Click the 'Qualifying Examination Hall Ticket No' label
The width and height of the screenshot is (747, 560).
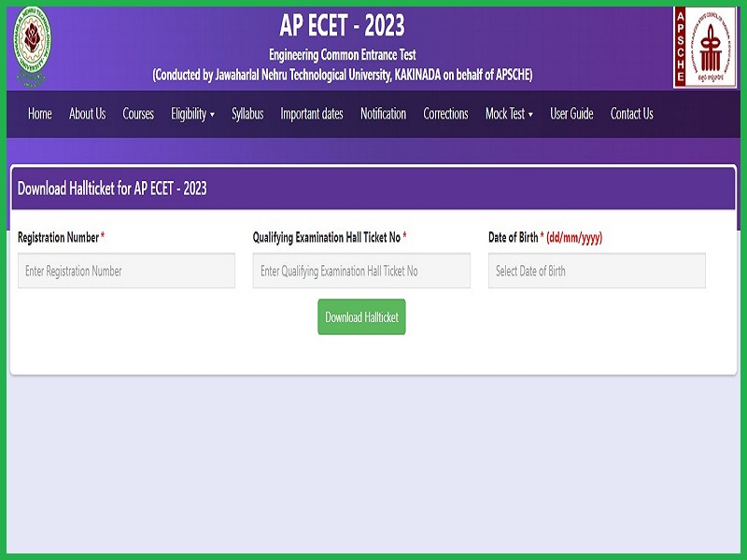(x=326, y=237)
